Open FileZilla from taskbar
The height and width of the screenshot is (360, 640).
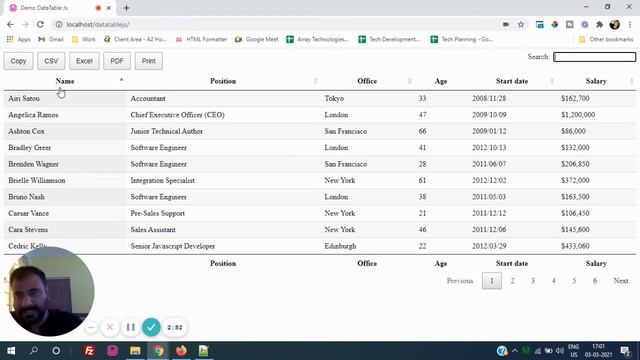click(x=89, y=351)
